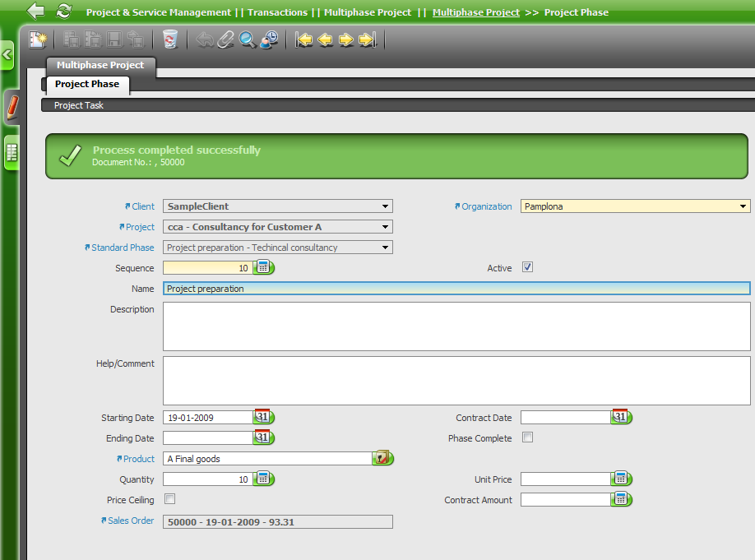Go to the first record arrow
This screenshot has height=560, width=755.
304,39
